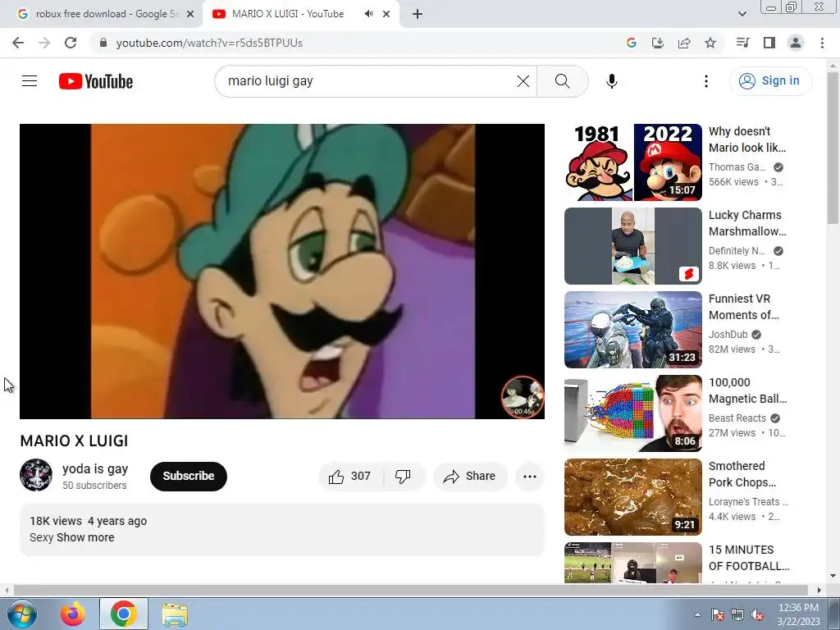
Task: Open more actions ellipsis under video
Action: coord(529,477)
